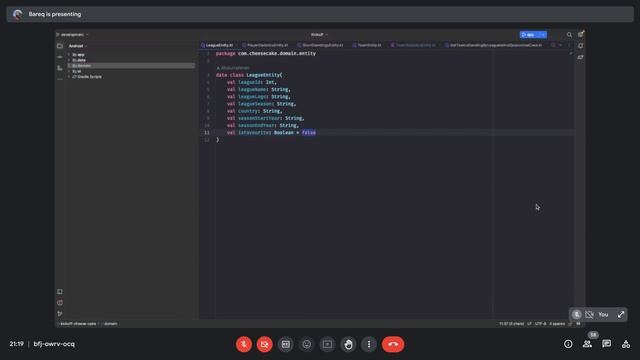The width and height of the screenshot is (640, 360).
Task: Open the structure tool window sidebar icon
Action: 60,68
